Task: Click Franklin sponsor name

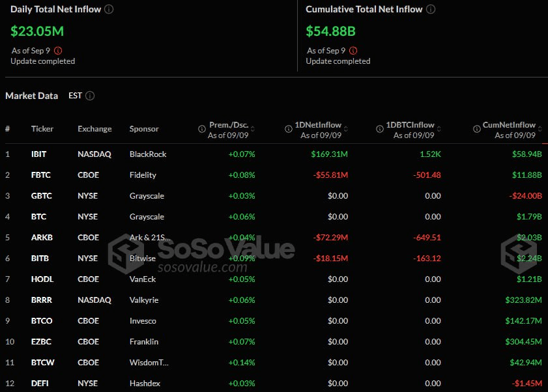Action: (x=143, y=342)
